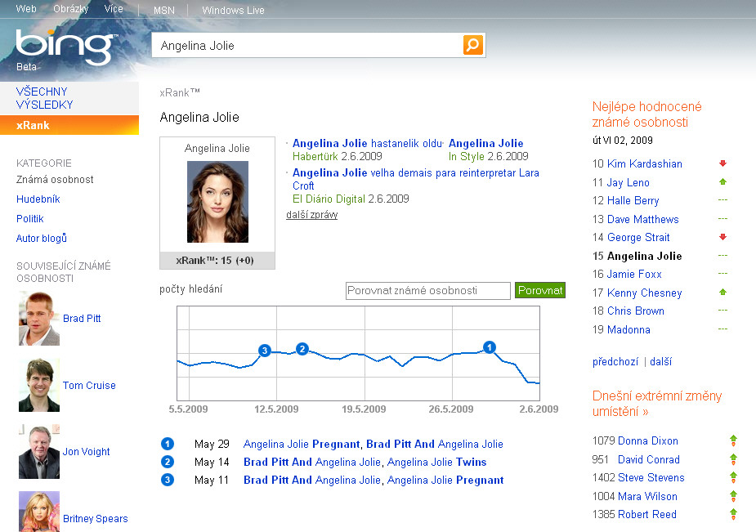
Task: Open Tom Cruise's photo thumbnail
Action: 39,385
